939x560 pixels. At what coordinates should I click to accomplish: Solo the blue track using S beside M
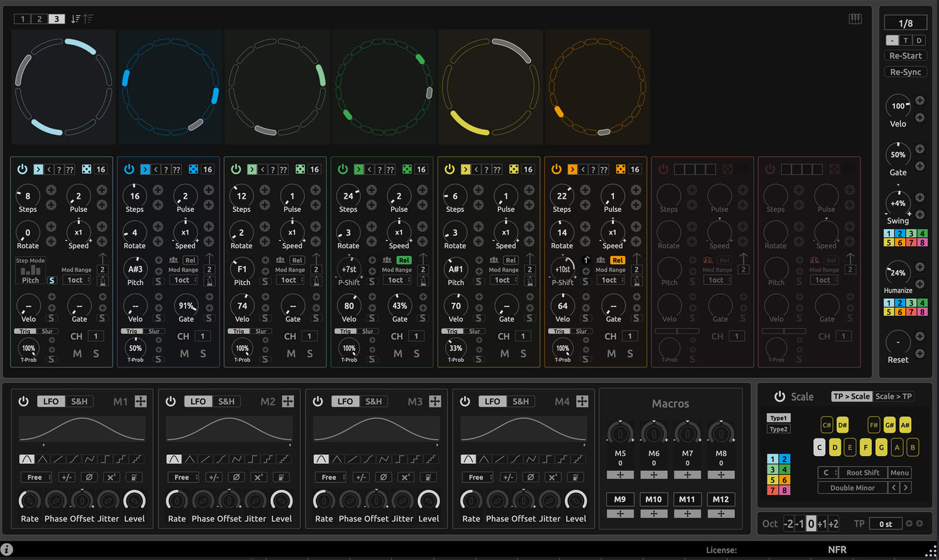[203, 353]
